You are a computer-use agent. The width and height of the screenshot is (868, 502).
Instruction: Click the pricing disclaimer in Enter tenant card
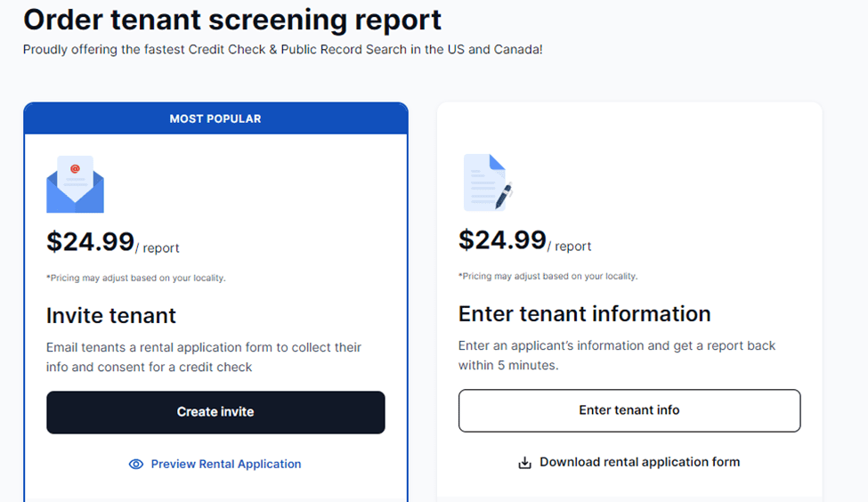pos(548,276)
